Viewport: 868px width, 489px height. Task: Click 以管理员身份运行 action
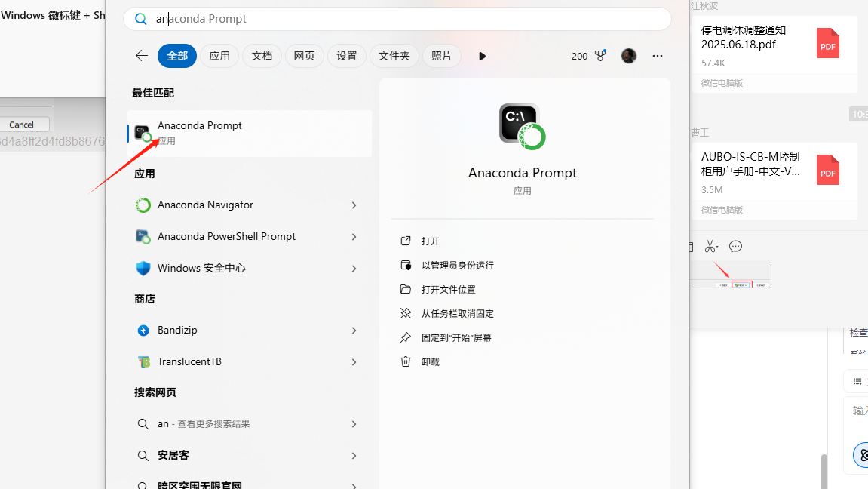[x=457, y=266]
